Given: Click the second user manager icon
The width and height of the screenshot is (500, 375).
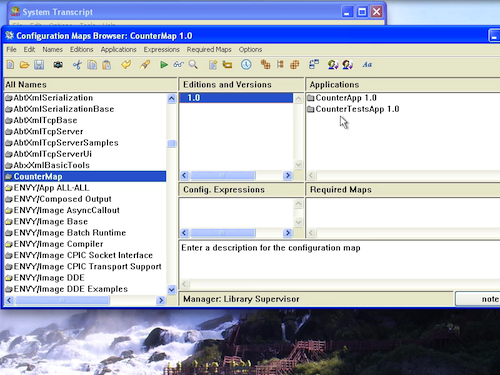Looking at the screenshot, I should pyautogui.click(x=347, y=64).
